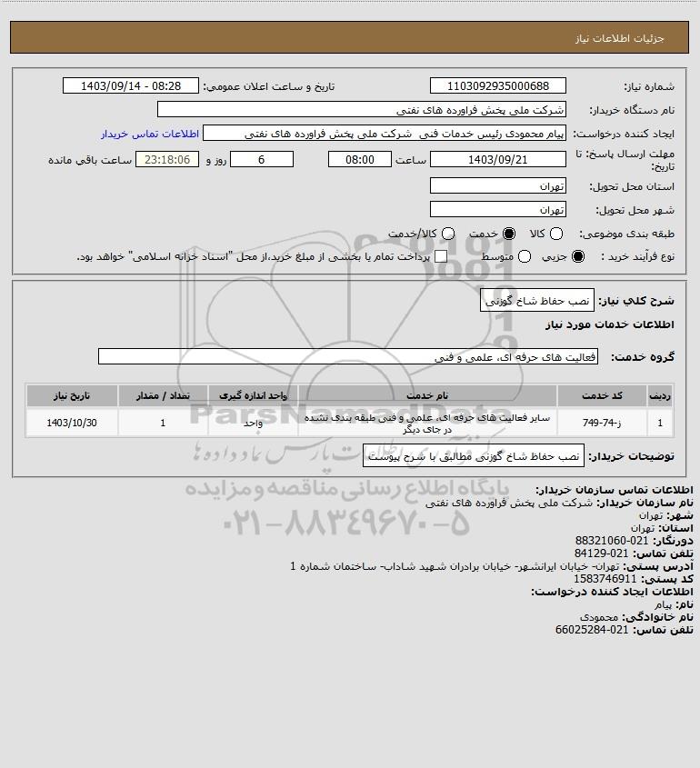Click the نام خدمت column header
The width and height of the screenshot is (700, 768).
(x=427, y=395)
